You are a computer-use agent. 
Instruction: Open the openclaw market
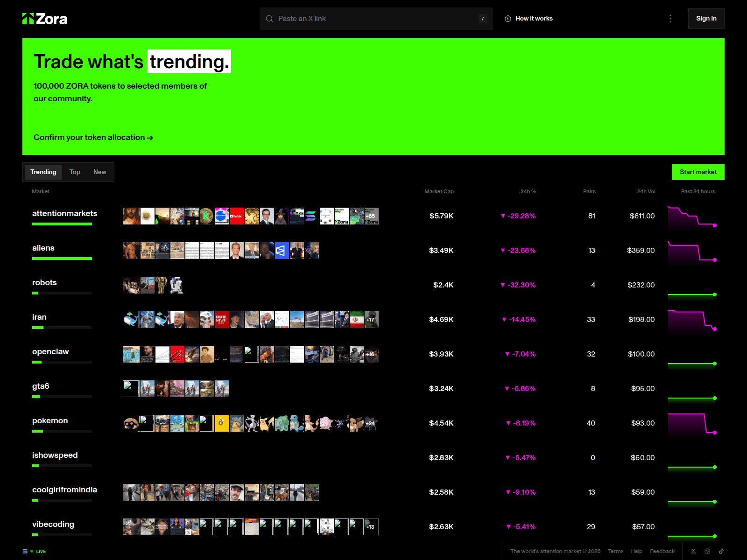click(x=50, y=352)
